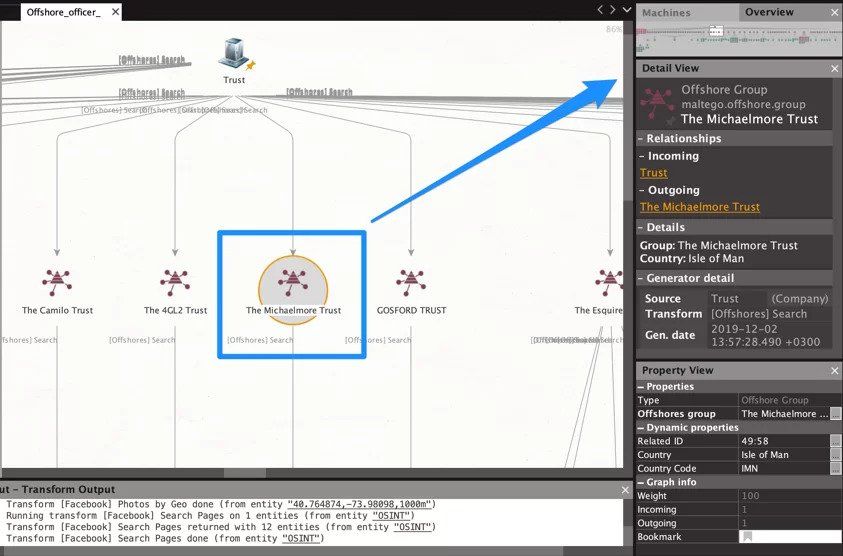Screen dimensions: 843x556
Task: Click the 86% zoom level indicator
Action: 613,30
